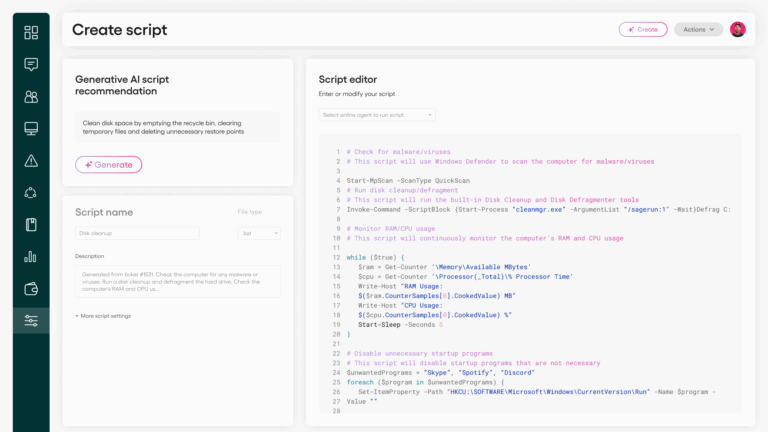
Task: Click the comment '# Check for malware/viruses'
Action: (x=398, y=152)
